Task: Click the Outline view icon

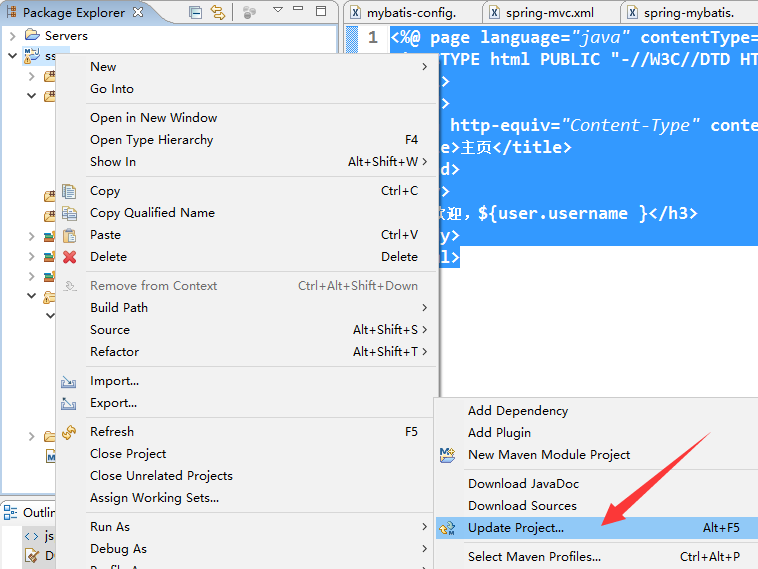Action: coord(11,513)
